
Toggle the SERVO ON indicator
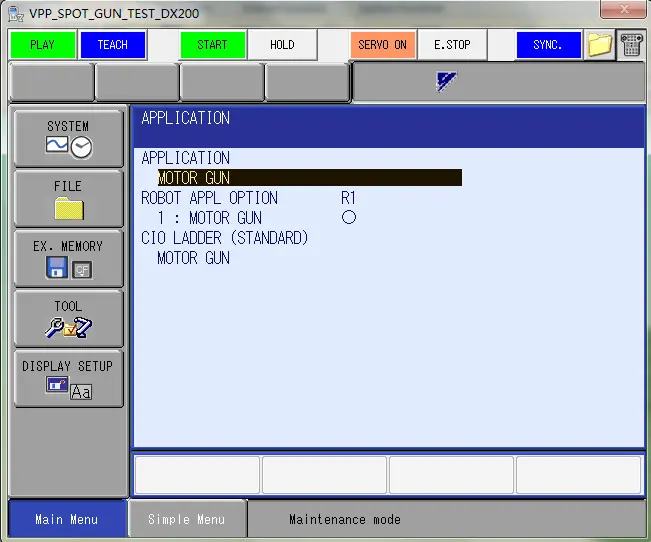click(382, 45)
